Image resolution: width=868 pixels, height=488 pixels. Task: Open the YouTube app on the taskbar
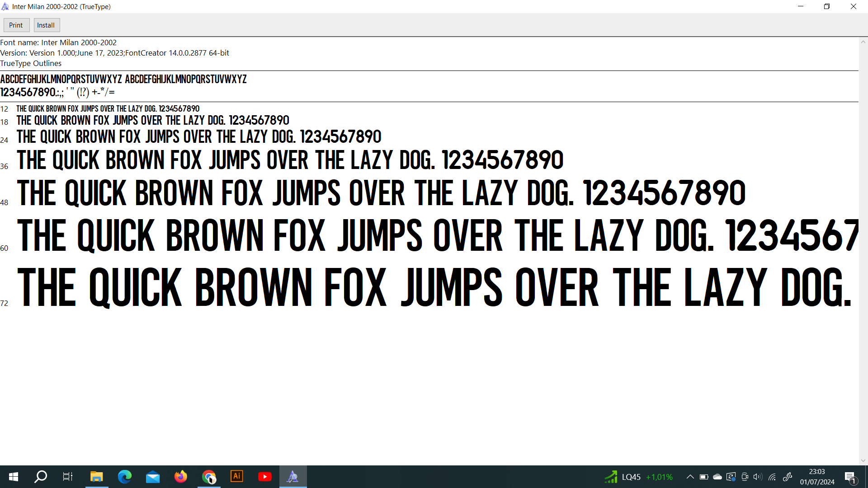pyautogui.click(x=265, y=477)
